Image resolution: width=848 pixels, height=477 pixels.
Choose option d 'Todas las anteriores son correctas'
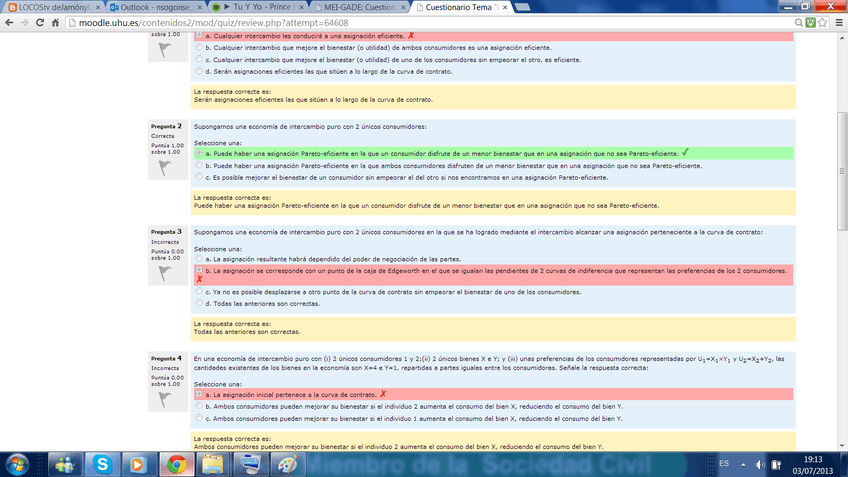pos(198,303)
